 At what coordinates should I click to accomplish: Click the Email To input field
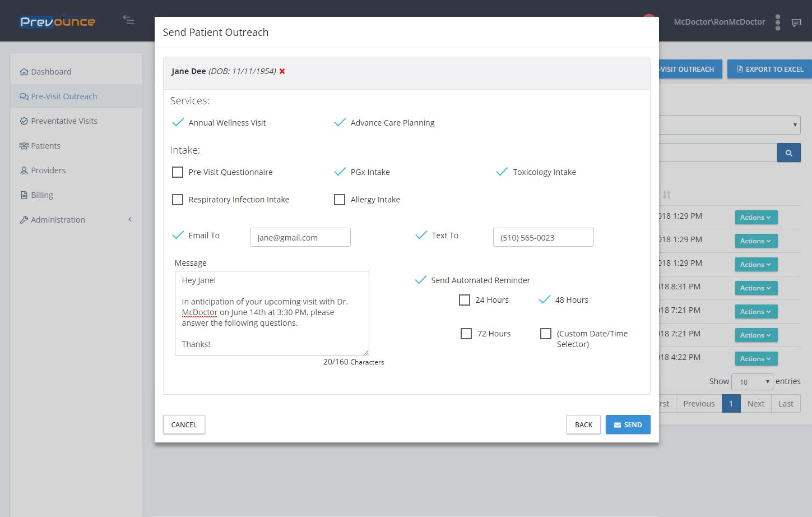(x=300, y=237)
